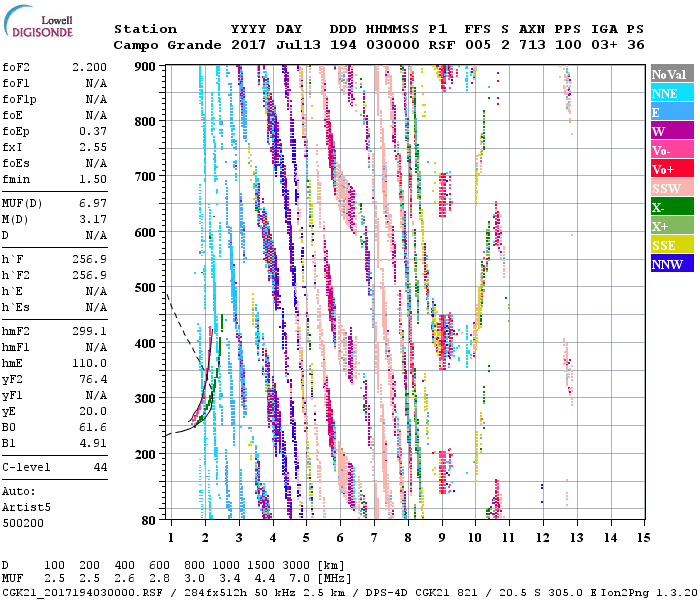Click the 500200 version number

tap(23, 523)
